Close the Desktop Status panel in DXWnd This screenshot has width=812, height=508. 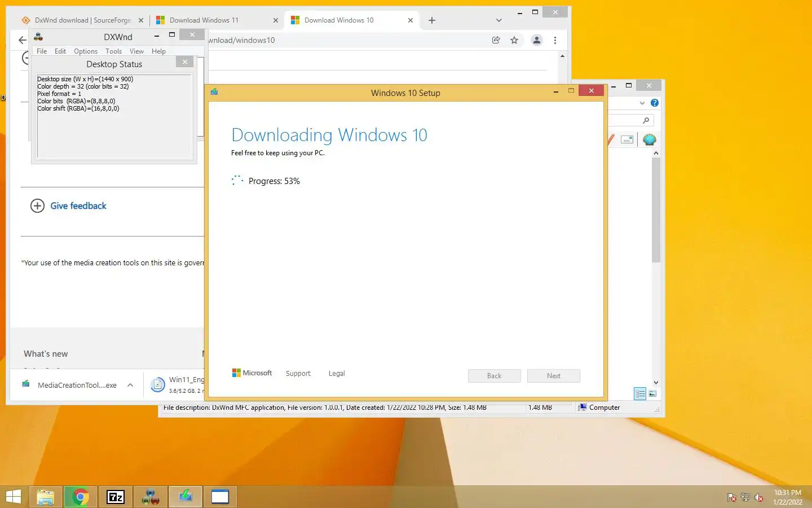click(x=185, y=62)
